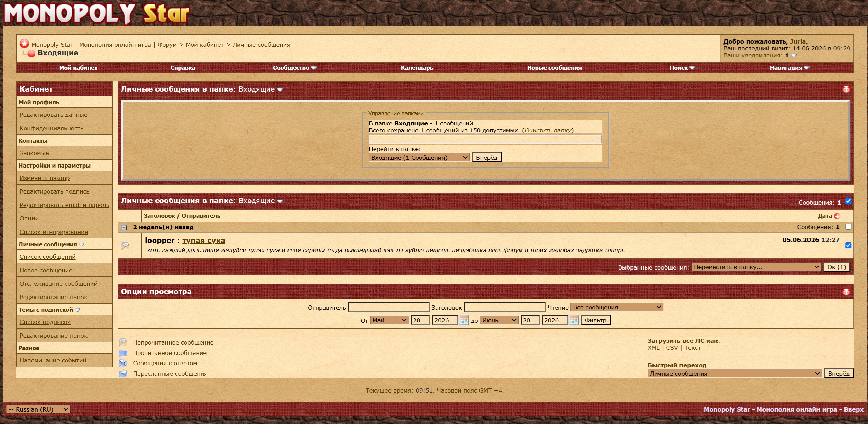The width and height of the screenshot is (868, 424).
Task: Uncheck the loopper message checkbox
Action: (x=848, y=245)
